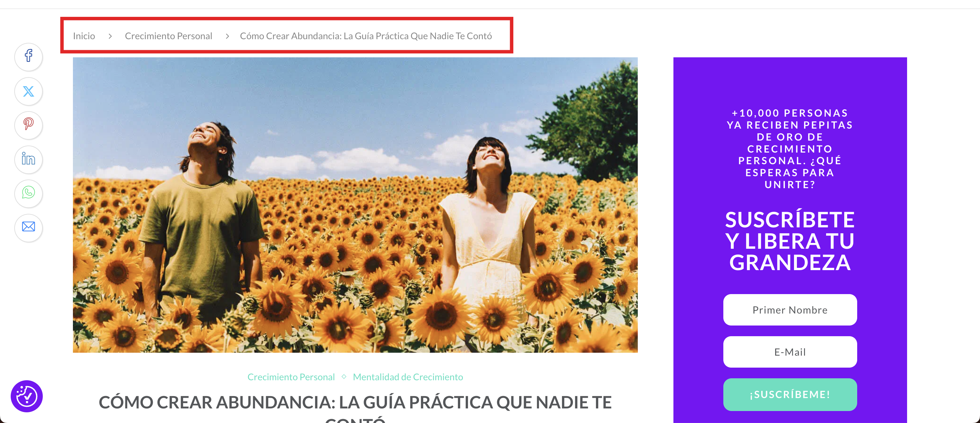This screenshot has width=980, height=423.
Task: Pin the article on Pinterest
Action: [29, 125]
